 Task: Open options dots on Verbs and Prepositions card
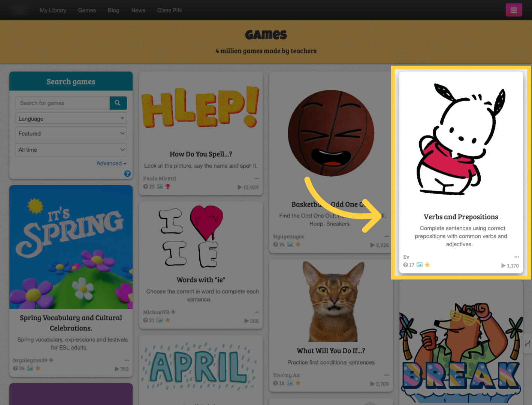point(517,257)
